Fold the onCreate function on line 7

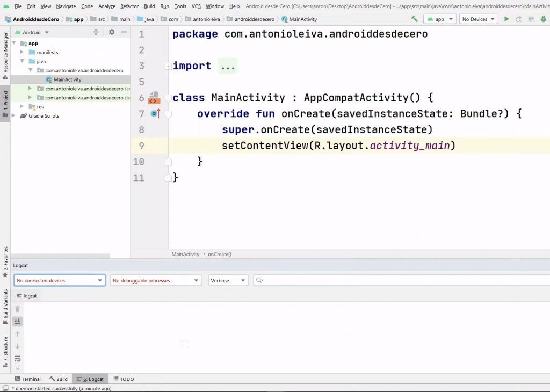(168, 114)
